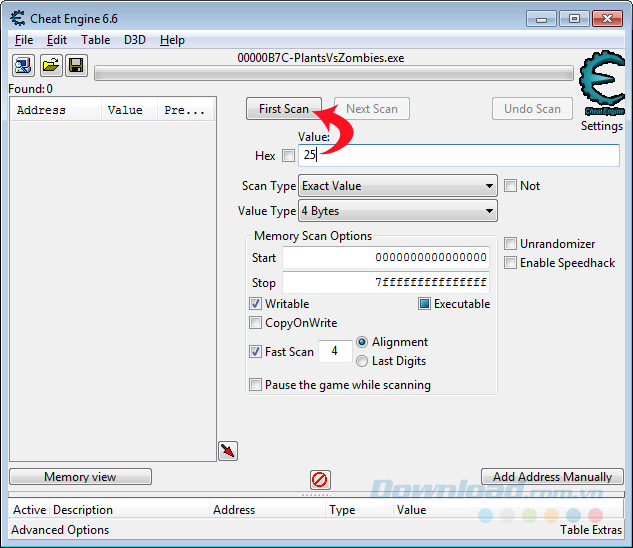633x548 pixels.
Task: Click the Value column header in results
Action: (x=129, y=110)
